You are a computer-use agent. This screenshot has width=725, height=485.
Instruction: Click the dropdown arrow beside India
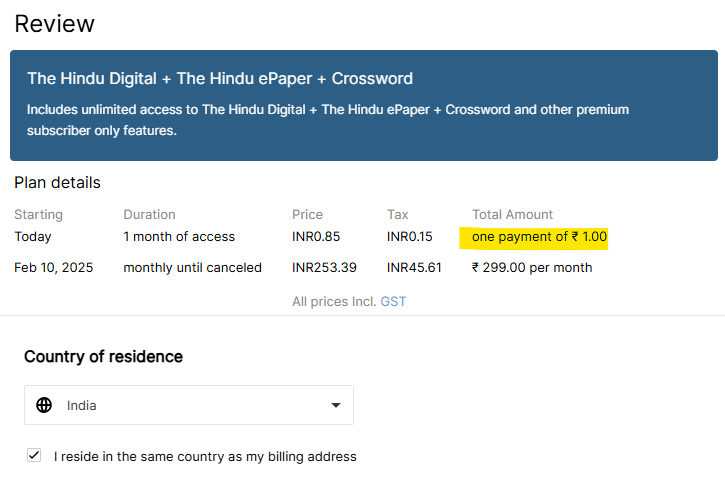coord(336,405)
